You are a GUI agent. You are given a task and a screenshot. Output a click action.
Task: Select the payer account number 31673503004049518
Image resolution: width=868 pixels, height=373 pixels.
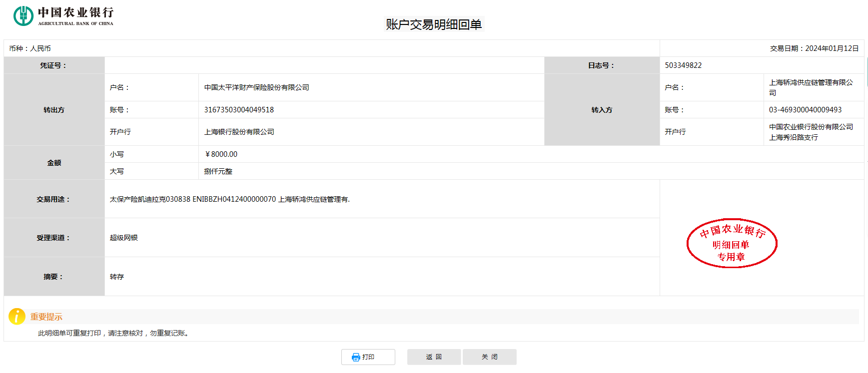click(239, 110)
